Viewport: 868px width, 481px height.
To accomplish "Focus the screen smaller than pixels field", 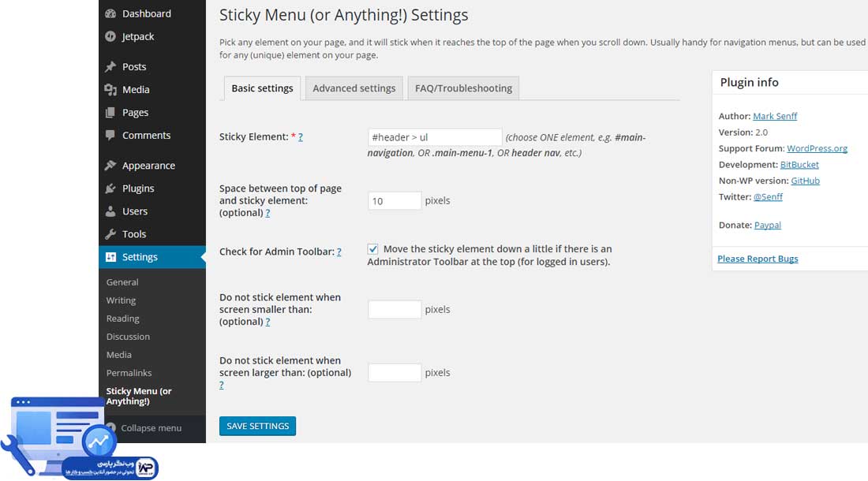I will [394, 310].
